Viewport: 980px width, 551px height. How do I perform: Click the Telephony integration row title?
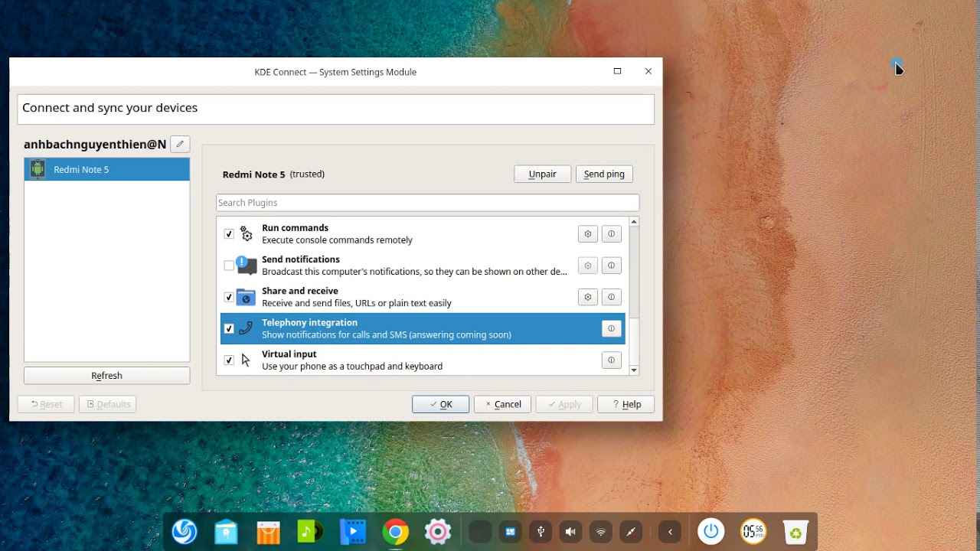[309, 322]
